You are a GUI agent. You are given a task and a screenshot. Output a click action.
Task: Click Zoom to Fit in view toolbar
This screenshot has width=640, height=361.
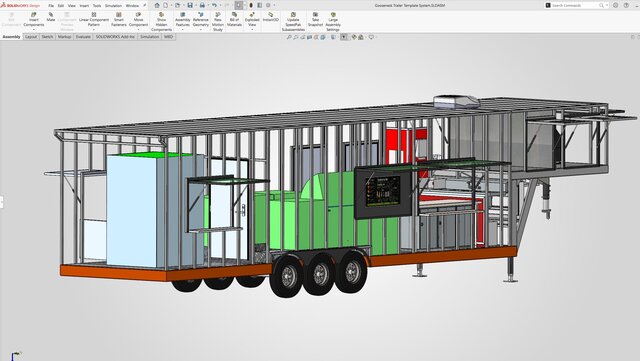pos(289,37)
